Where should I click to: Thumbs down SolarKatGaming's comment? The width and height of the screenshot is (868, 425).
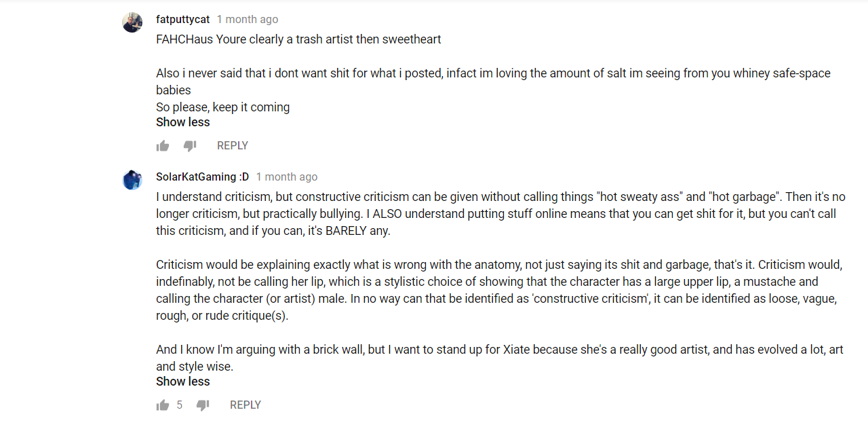pyautogui.click(x=203, y=405)
